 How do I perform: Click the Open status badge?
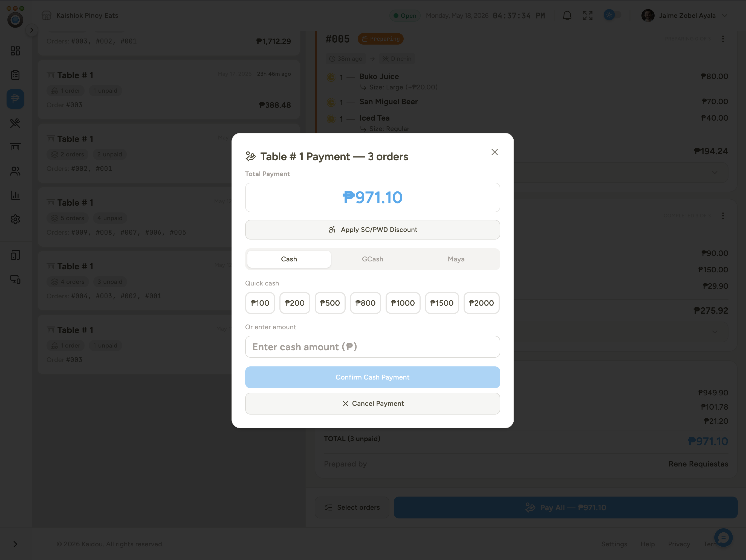pos(405,16)
